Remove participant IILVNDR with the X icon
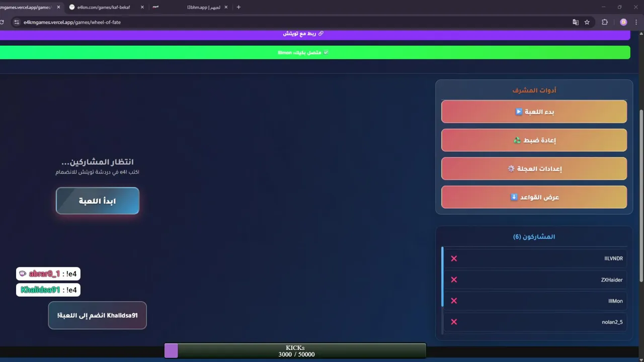Image resolution: width=644 pixels, height=362 pixels. (x=454, y=258)
